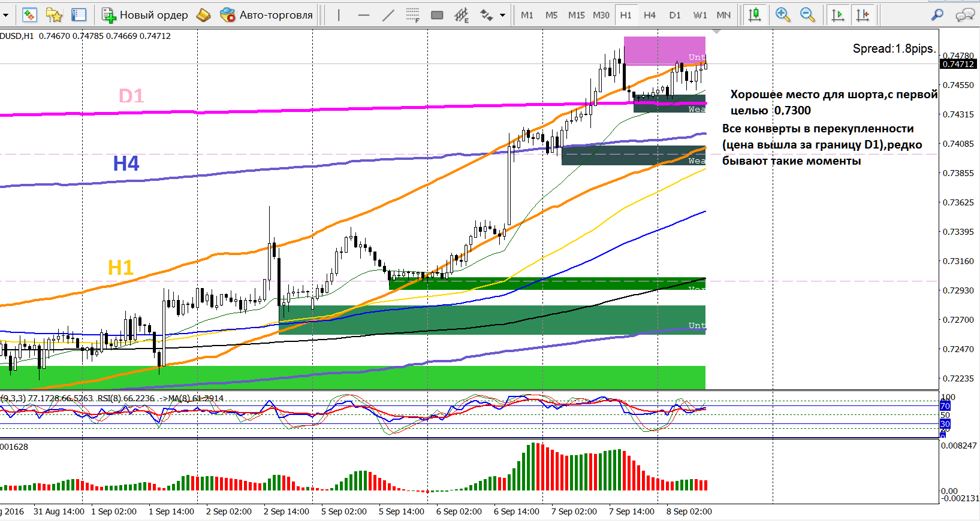This screenshot has width=980, height=521.
Task: Toggle chart auto scroll
Action: coord(838,15)
